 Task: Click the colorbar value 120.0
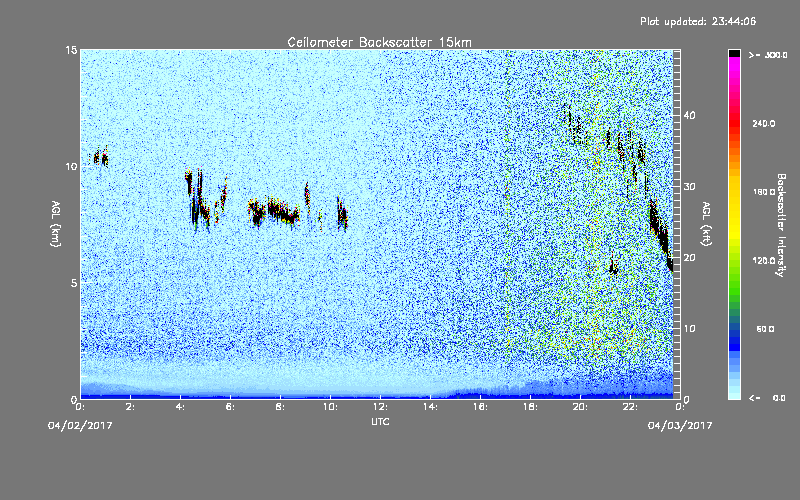tap(763, 261)
